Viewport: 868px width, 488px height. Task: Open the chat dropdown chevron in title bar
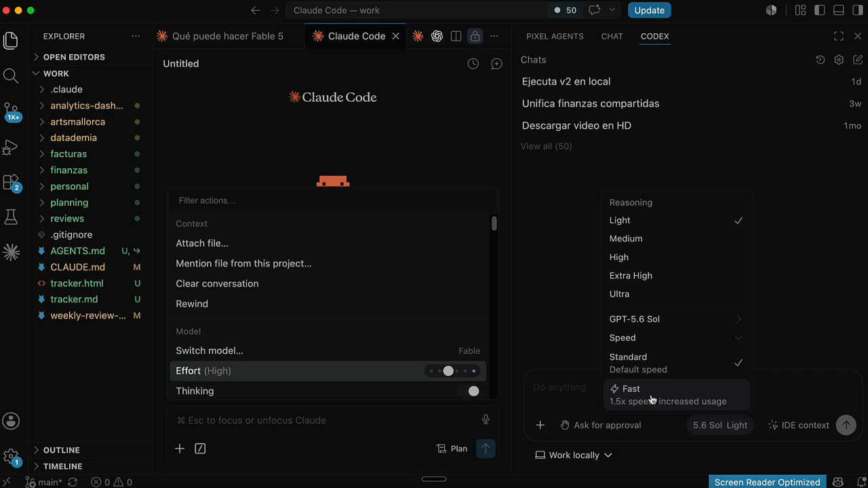coord(612,10)
